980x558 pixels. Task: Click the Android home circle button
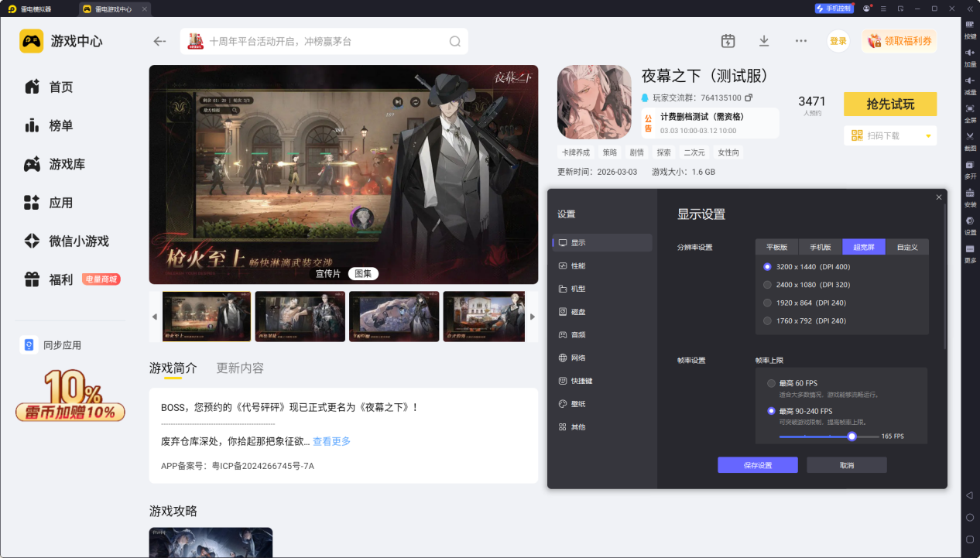click(969, 517)
